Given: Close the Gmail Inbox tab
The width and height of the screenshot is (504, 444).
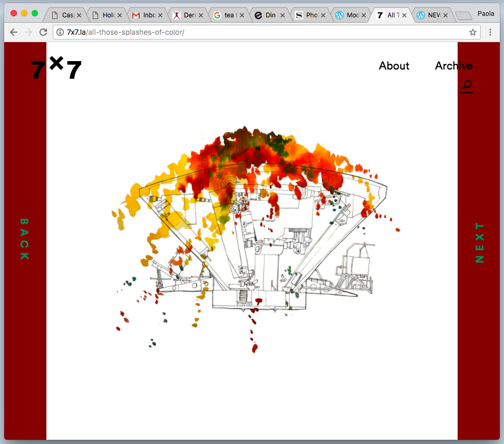Looking at the screenshot, I should coord(161,15).
